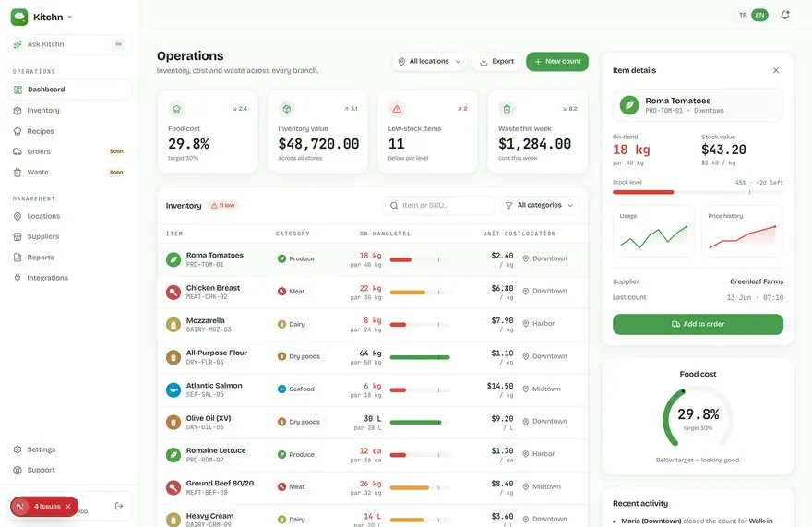Click the Olive Oil (XV) item icon
The height and width of the screenshot is (527, 812).
pos(173,422)
